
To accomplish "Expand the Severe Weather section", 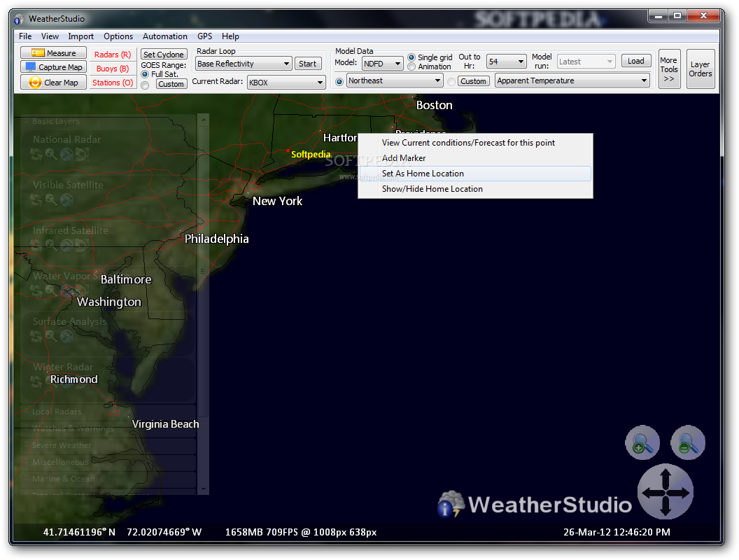I will coord(27,445).
